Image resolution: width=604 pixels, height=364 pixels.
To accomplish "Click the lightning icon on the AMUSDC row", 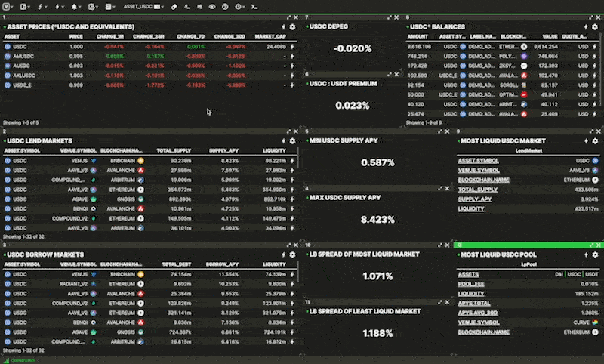I will pyautogui.click(x=292, y=56).
